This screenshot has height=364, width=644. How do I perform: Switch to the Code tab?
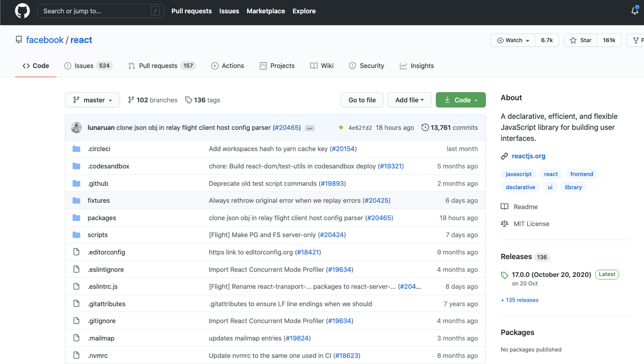36,66
